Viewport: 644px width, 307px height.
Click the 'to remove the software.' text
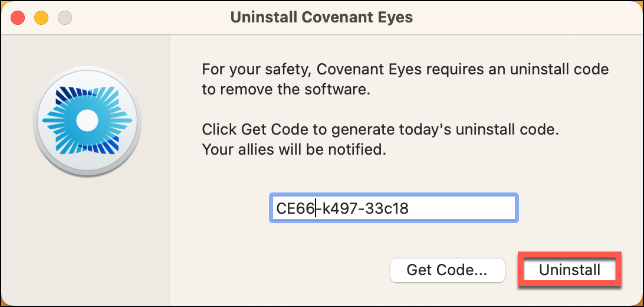(x=286, y=90)
